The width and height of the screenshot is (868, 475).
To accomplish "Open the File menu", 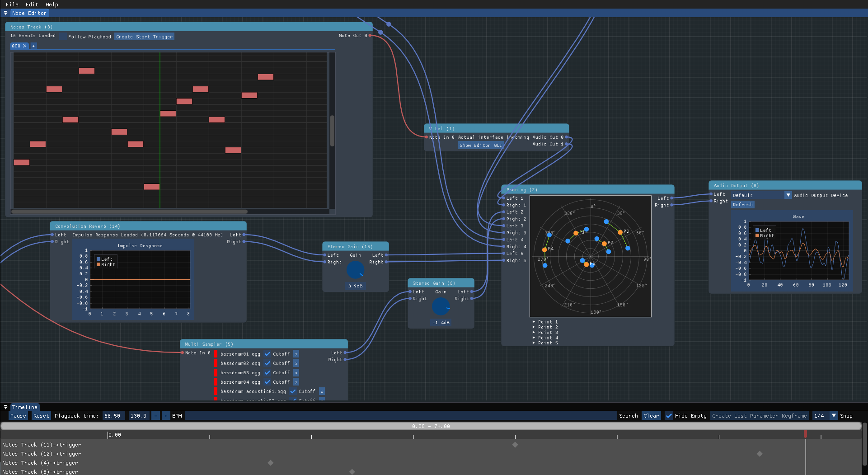I will 12,4.
